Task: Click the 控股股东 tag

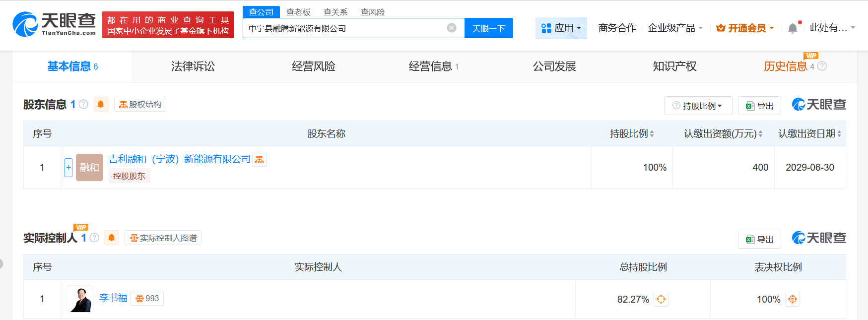Action: coord(129,176)
